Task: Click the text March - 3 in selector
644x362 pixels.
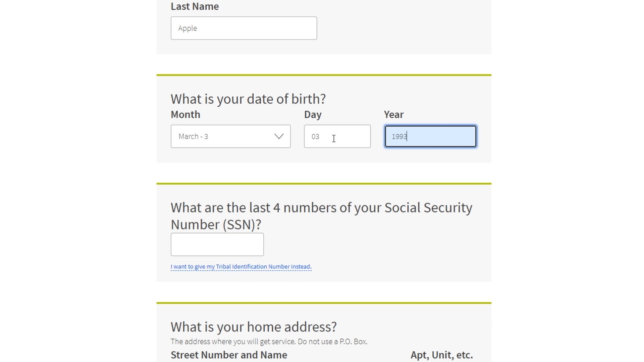Action: pyautogui.click(x=193, y=136)
